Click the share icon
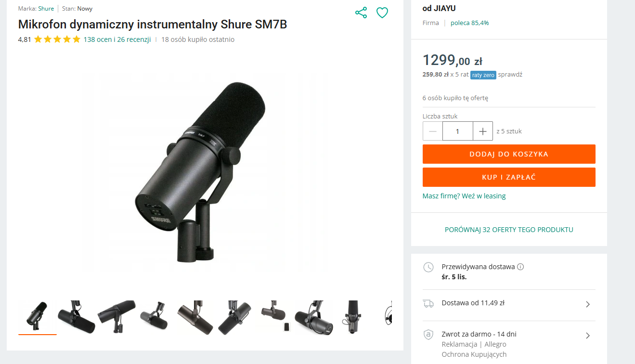Image resolution: width=635 pixels, height=364 pixels. tap(361, 13)
